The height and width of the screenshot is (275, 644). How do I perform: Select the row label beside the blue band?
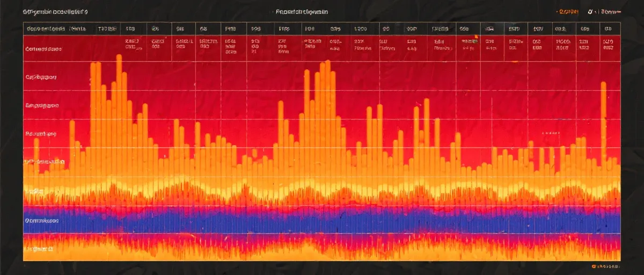(x=42, y=221)
